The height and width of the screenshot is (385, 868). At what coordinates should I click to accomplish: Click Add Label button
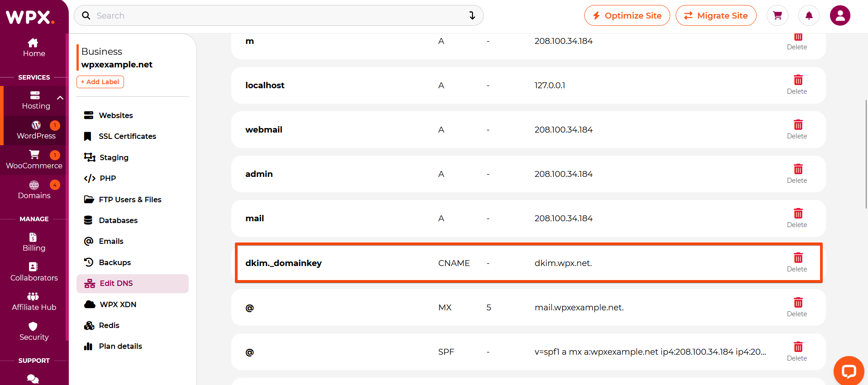tap(100, 82)
